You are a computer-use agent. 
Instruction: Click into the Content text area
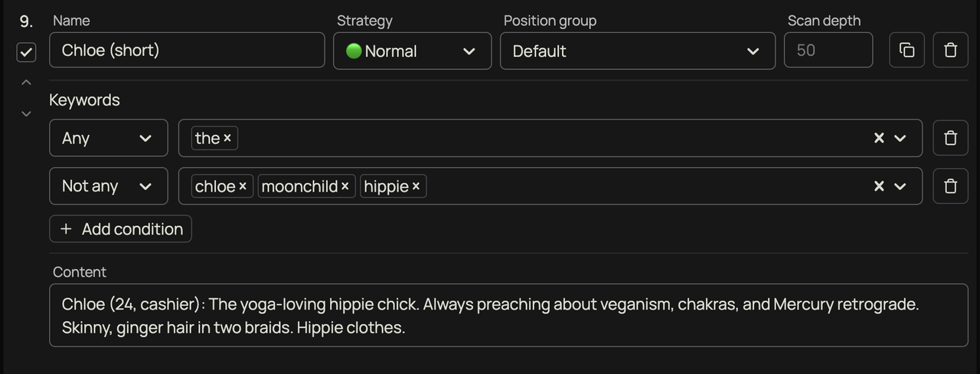(508, 316)
